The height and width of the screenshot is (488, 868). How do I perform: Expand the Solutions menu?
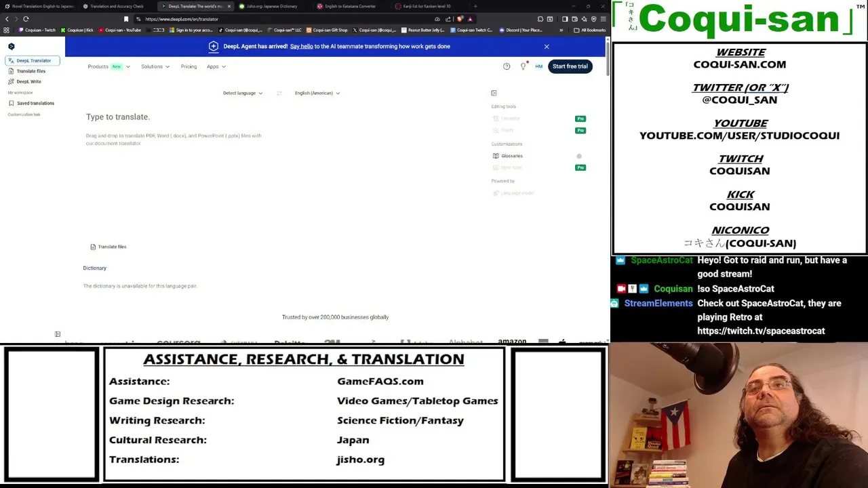(155, 66)
